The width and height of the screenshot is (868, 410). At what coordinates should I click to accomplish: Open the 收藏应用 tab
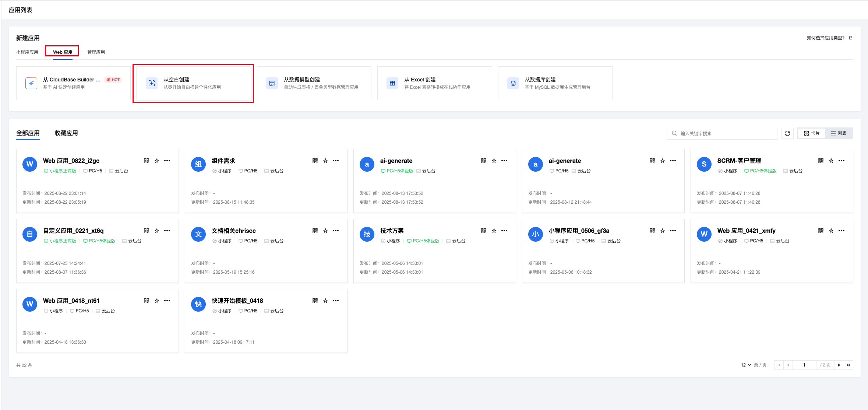tap(66, 133)
